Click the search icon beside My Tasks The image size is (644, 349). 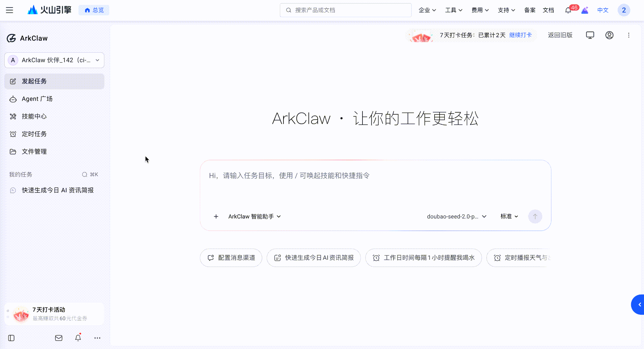pos(85,174)
